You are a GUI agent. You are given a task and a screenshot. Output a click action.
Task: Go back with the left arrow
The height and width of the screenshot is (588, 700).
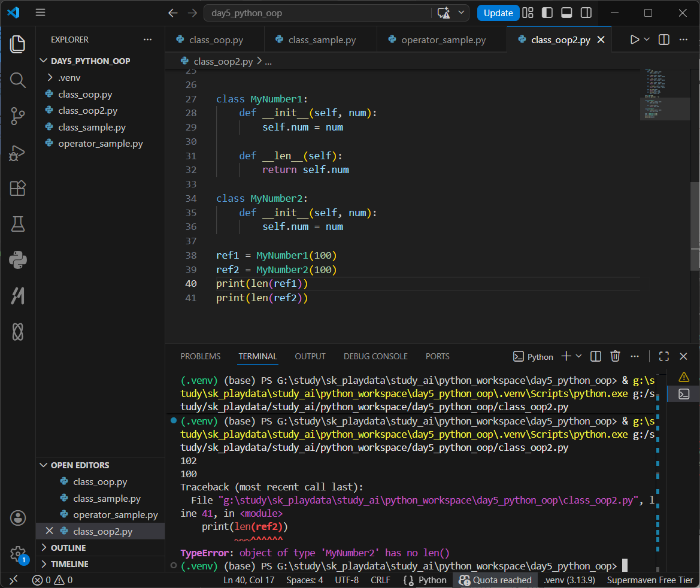tap(173, 13)
